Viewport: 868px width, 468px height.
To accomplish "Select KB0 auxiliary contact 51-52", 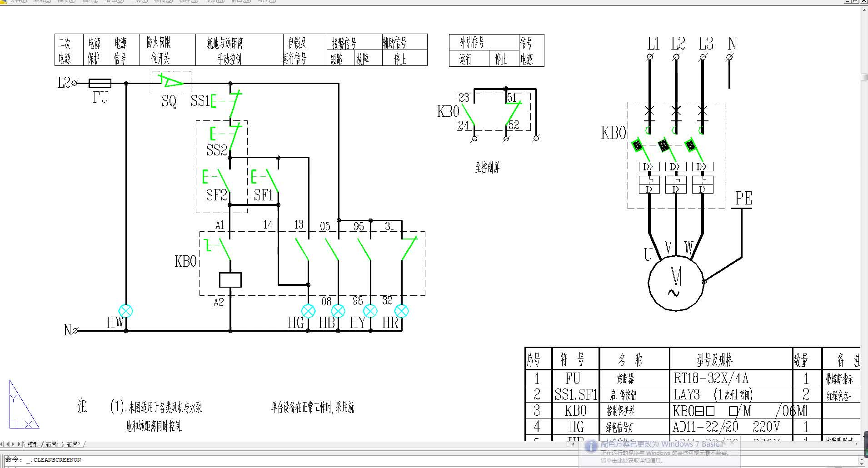I will pyautogui.click(x=514, y=113).
